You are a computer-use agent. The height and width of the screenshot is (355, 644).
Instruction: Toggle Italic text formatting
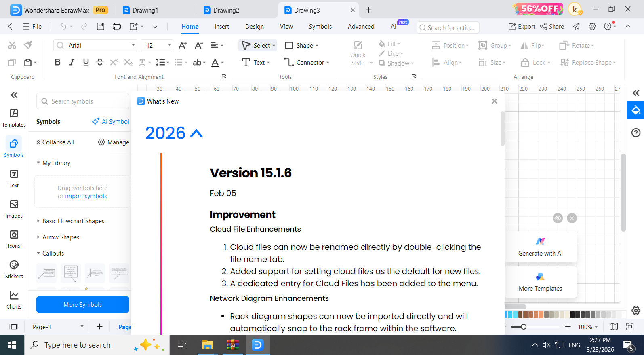coord(72,62)
